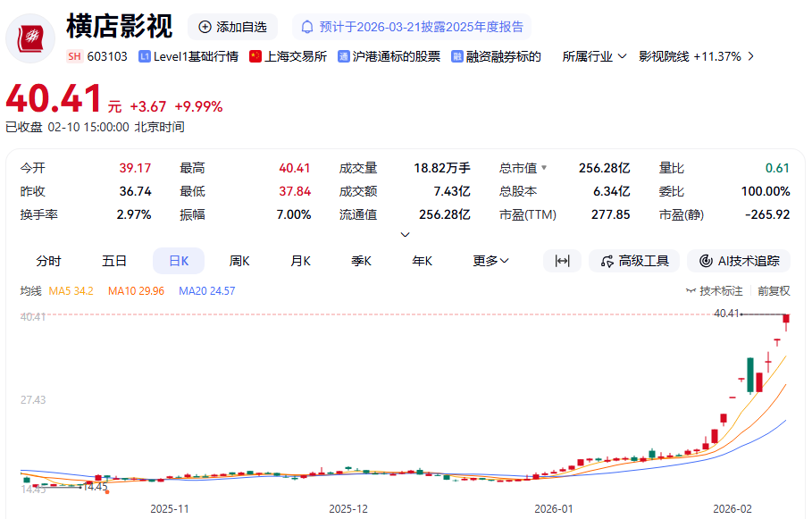Open 高级工具 advanced tools
Image resolution: width=812 pixels, height=519 pixels.
click(634, 261)
